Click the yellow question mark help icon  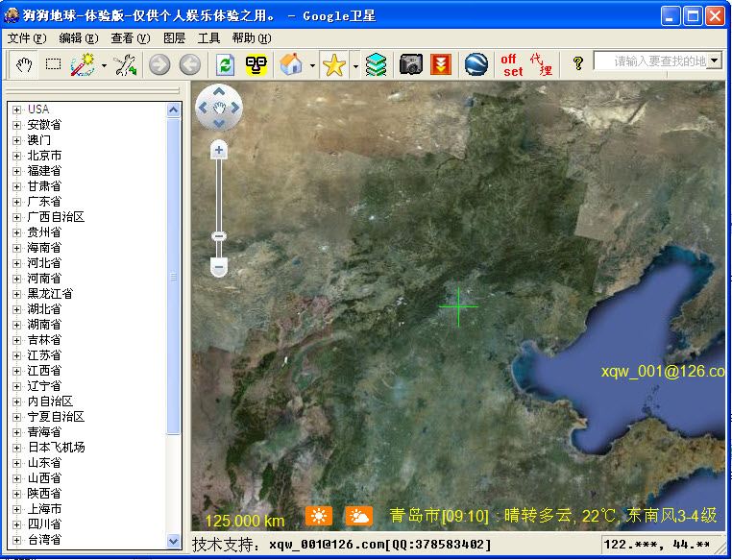tap(577, 63)
